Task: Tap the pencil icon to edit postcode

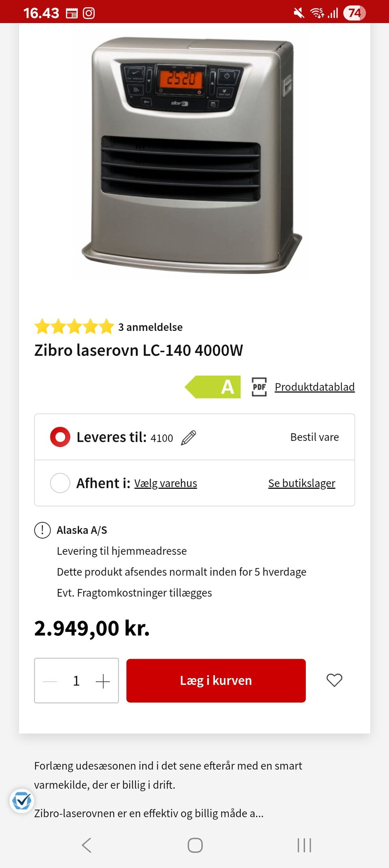Action: pos(188,438)
